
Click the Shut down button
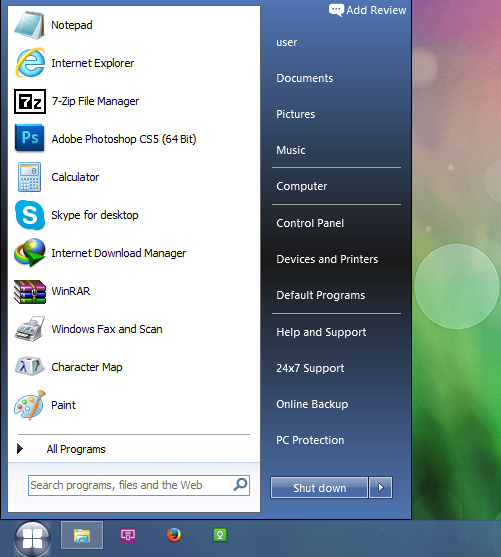point(319,488)
